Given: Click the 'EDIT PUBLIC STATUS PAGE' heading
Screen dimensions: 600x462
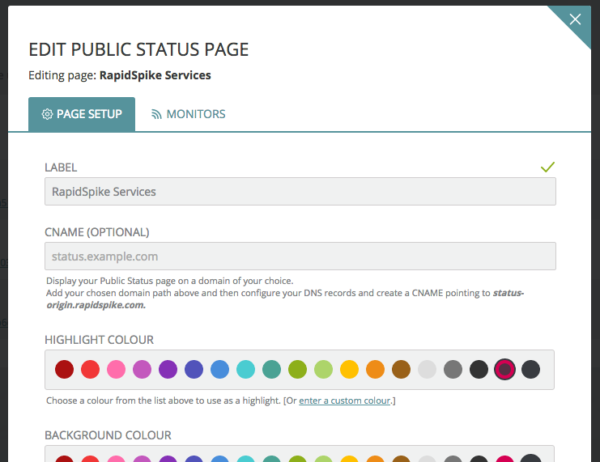Looking at the screenshot, I should click(139, 50).
